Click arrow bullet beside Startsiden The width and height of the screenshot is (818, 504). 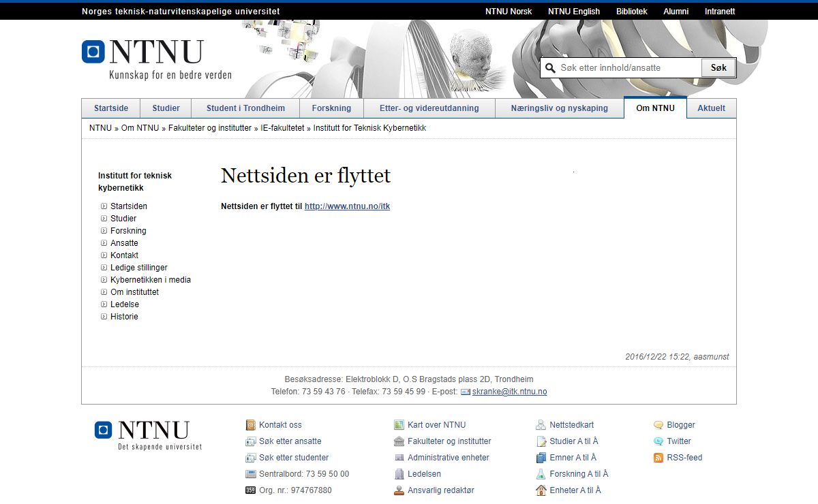tap(104, 206)
